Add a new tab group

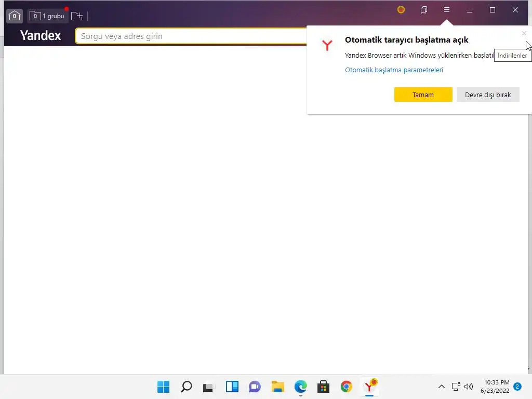pos(77,16)
